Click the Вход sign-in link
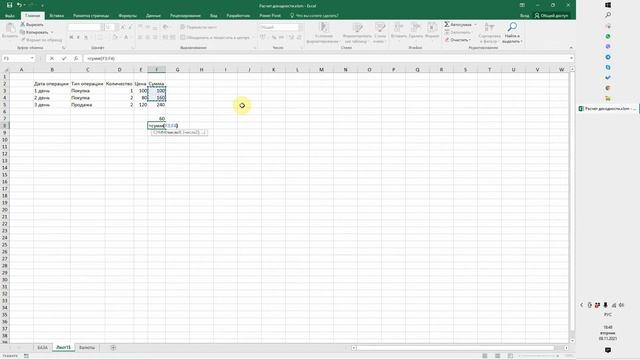The width and height of the screenshot is (640, 360). click(x=524, y=16)
